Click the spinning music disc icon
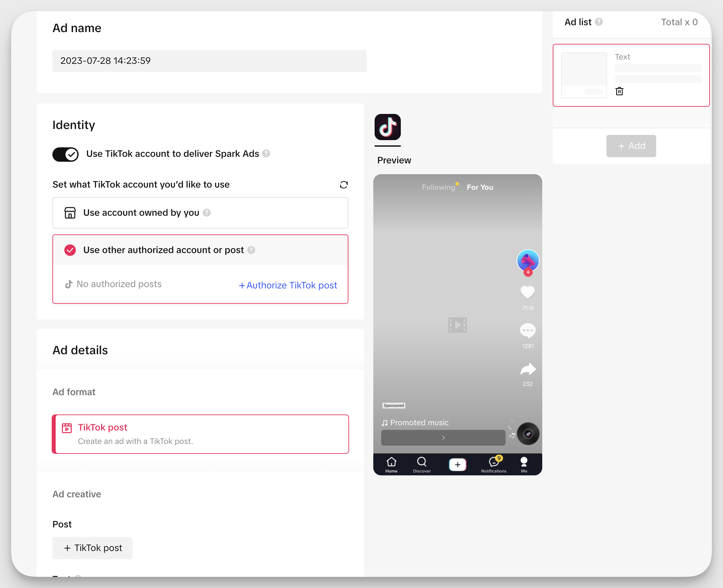 pyautogui.click(x=528, y=434)
